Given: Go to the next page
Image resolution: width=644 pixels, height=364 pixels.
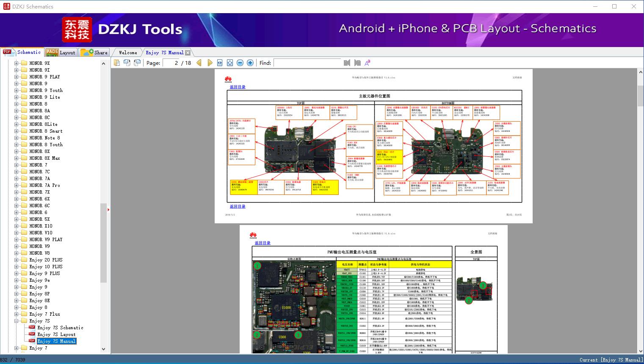Looking at the screenshot, I should 210,63.
